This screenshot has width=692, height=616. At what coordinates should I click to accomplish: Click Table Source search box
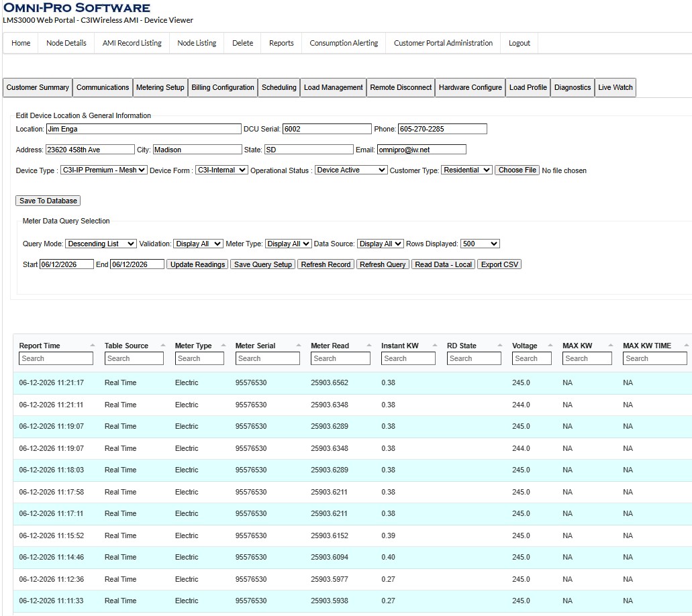[134, 358]
